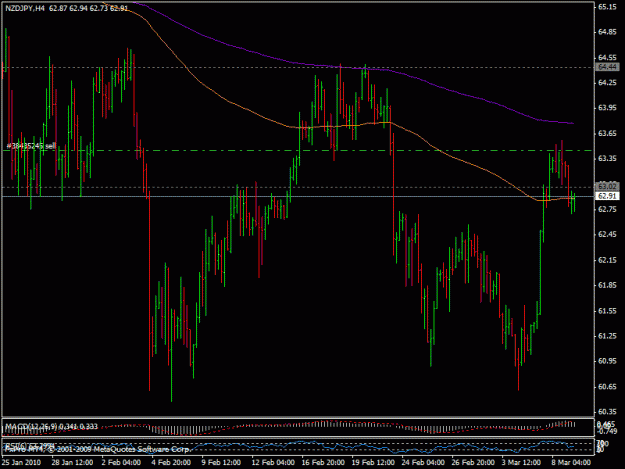The image size is (625, 469).
Task: Click the 63.65 price axis label
Action: coord(607,133)
